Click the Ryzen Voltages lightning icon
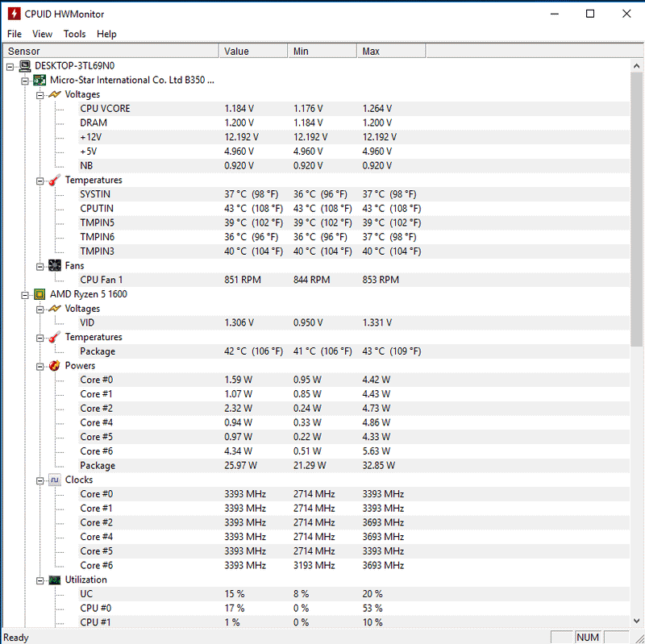This screenshot has height=644, width=645. (55, 309)
